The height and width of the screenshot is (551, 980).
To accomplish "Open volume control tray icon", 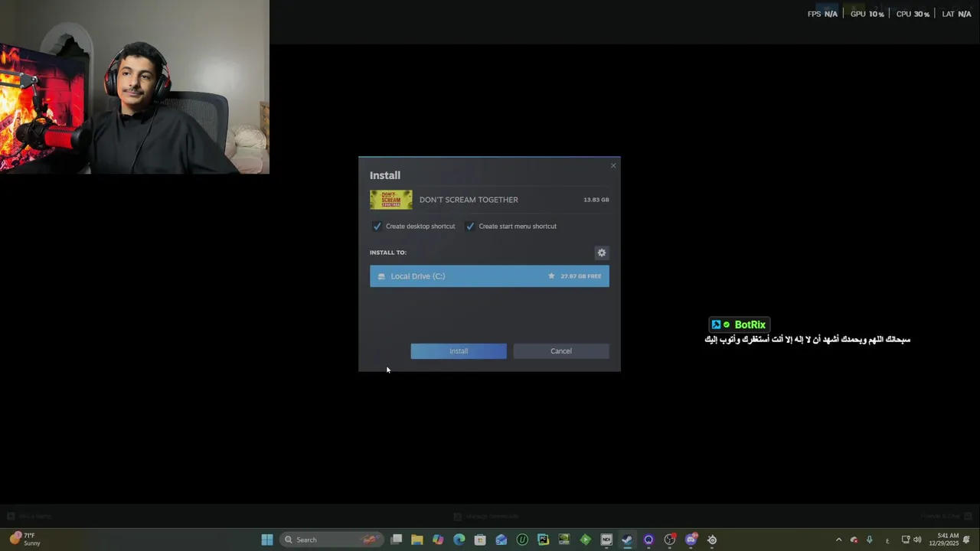I will tap(917, 540).
